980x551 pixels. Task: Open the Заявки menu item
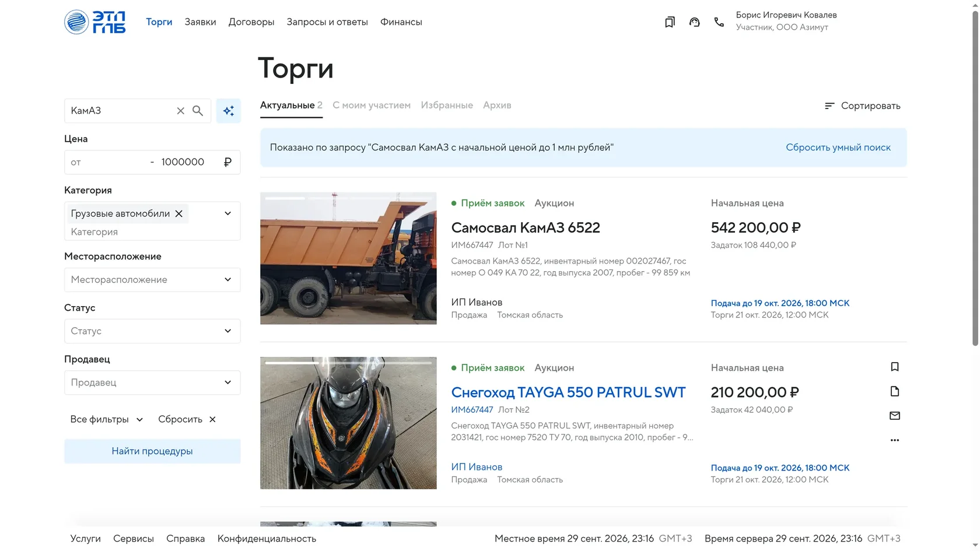(200, 22)
